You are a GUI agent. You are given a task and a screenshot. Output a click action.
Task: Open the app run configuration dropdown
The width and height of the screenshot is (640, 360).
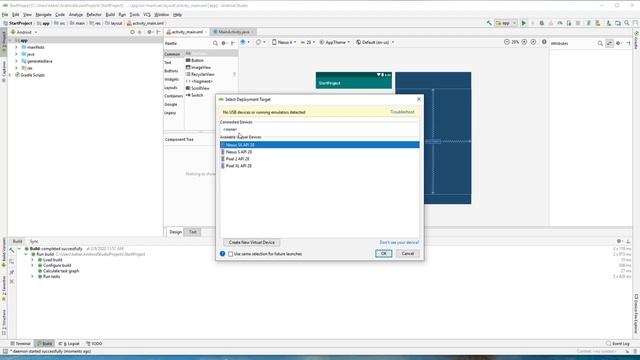[x=506, y=23]
